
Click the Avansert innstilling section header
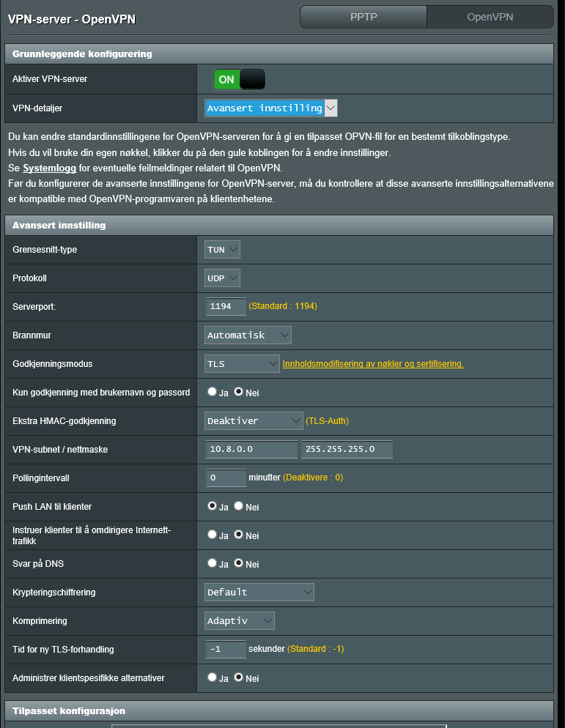pos(279,225)
